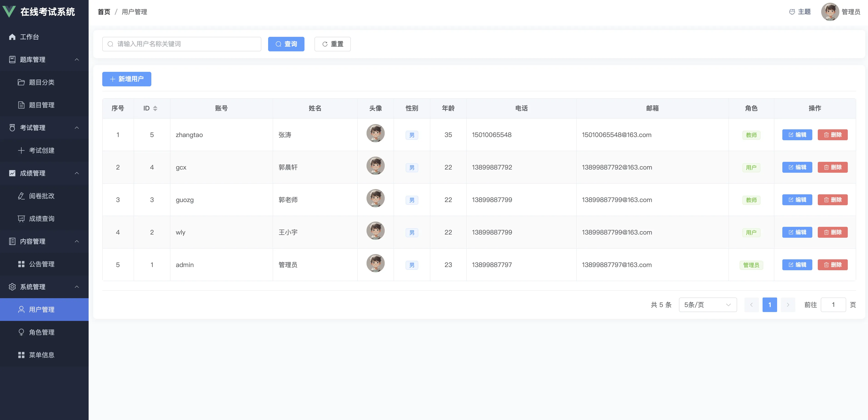This screenshot has width=868, height=420.
Task: Click zhangtao's avatar thumbnail
Action: tap(375, 133)
